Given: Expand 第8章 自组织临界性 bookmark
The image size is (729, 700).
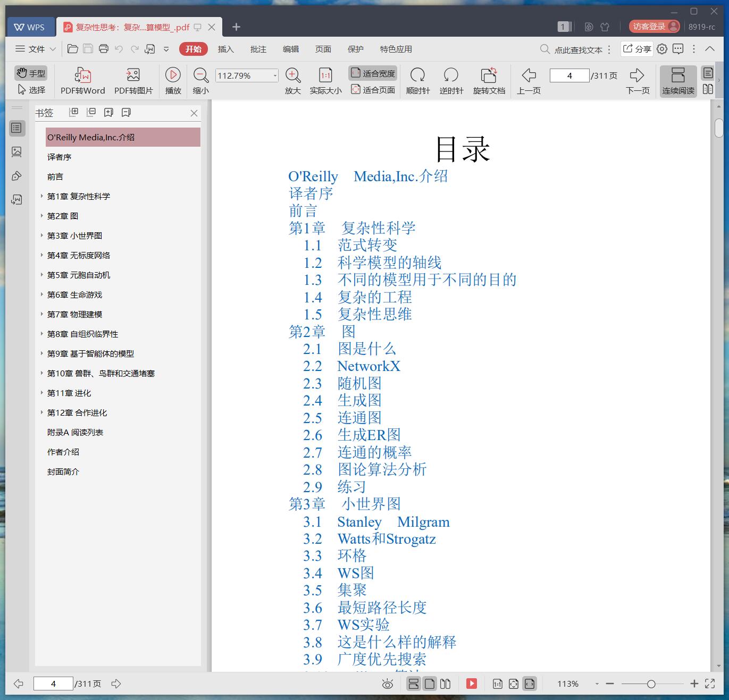Looking at the screenshot, I should 41,334.
